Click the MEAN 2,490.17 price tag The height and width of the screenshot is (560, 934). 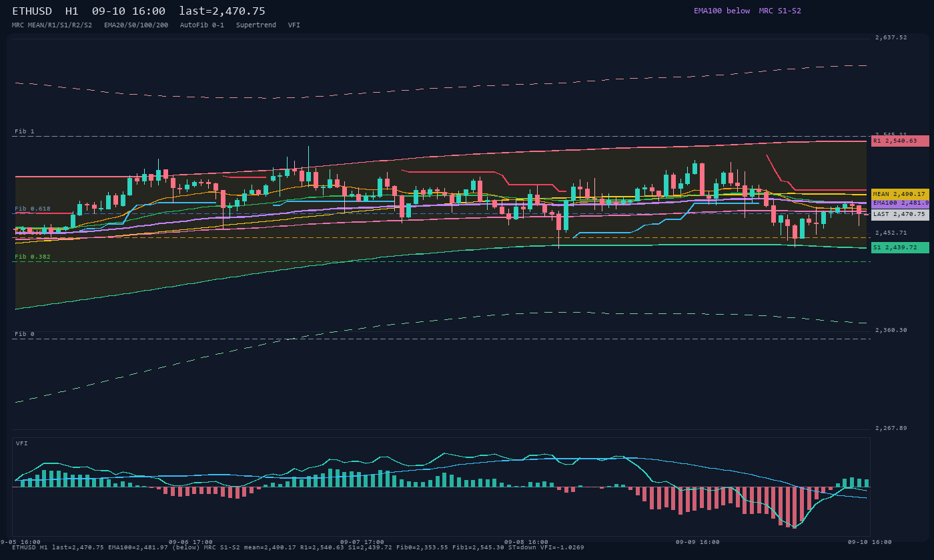[x=900, y=194]
